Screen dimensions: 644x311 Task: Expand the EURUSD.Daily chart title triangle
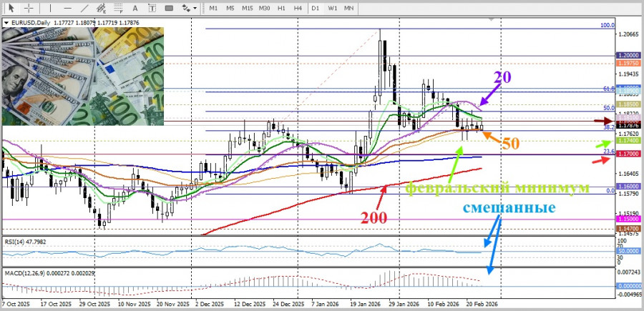(5, 23)
